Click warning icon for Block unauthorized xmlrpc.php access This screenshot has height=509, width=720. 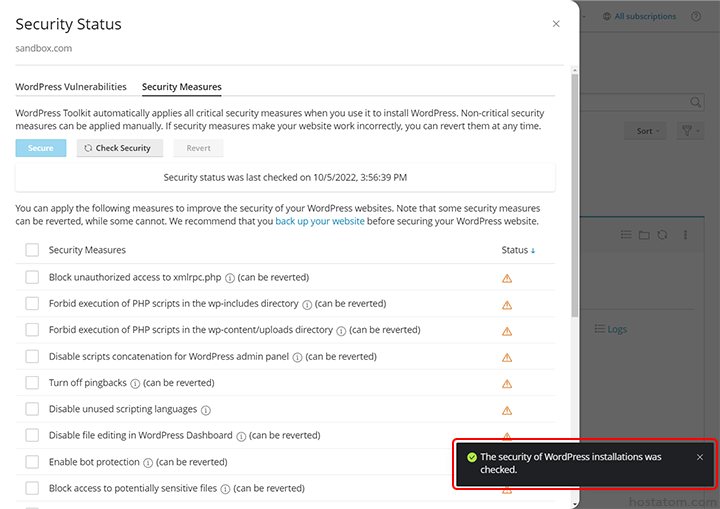coord(507,278)
